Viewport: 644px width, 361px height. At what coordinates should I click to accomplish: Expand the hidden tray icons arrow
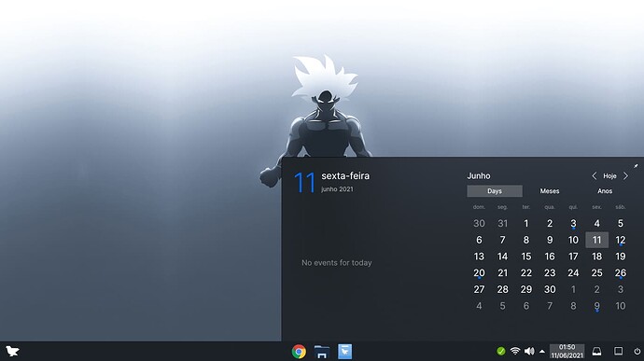(542, 352)
